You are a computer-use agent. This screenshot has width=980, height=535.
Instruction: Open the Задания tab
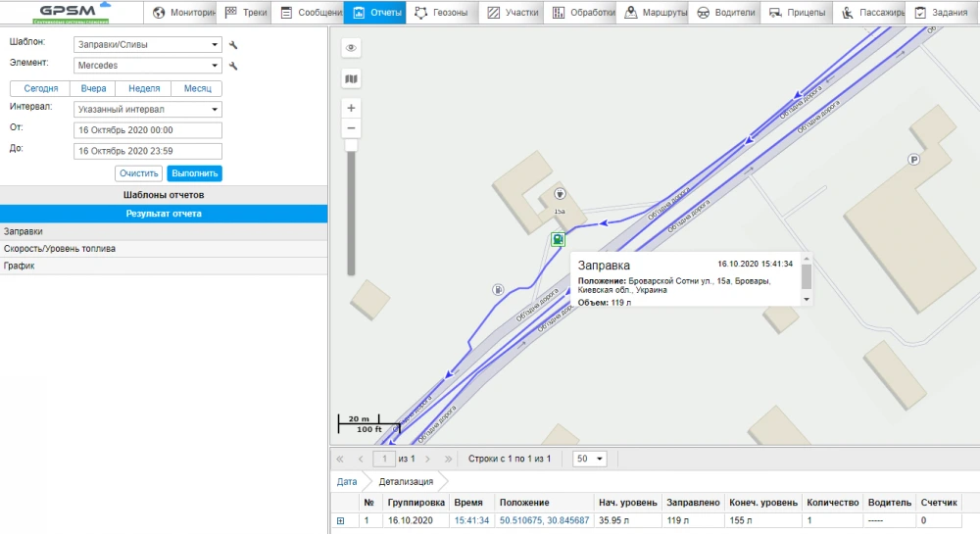tap(941, 13)
